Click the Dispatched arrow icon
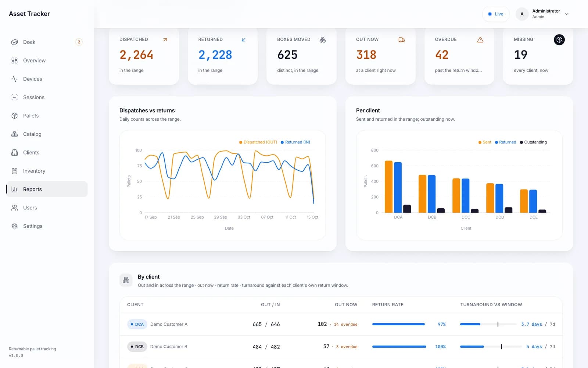Image resolution: width=588 pixels, height=368 pixels. [165, 40]
